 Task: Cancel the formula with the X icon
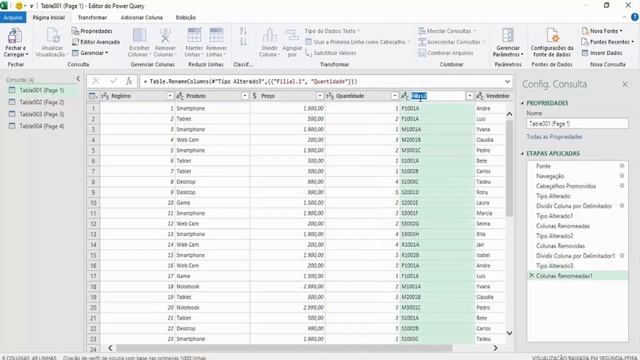pyautogui.click(x=96, y=81)
